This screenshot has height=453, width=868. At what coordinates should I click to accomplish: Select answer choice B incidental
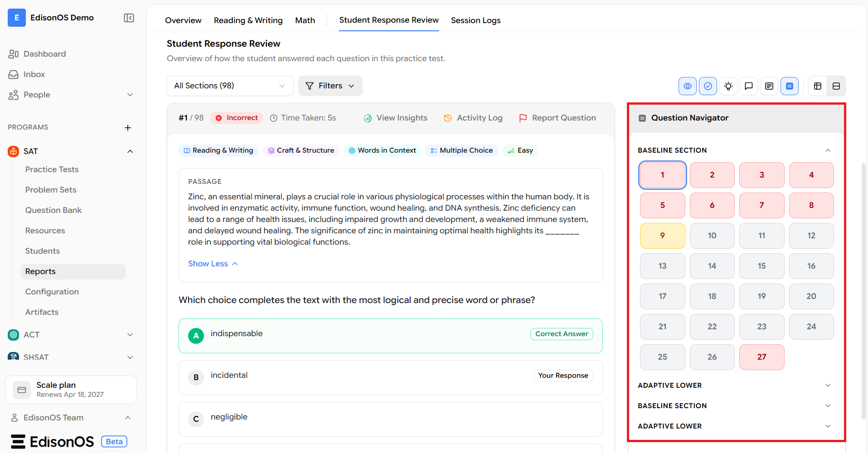coord(391,377)
